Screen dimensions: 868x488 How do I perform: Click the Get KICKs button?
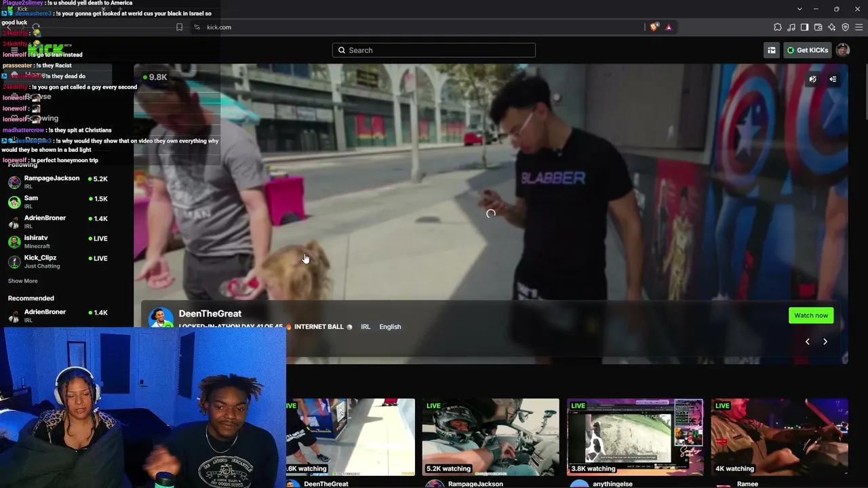click(807, 50)
